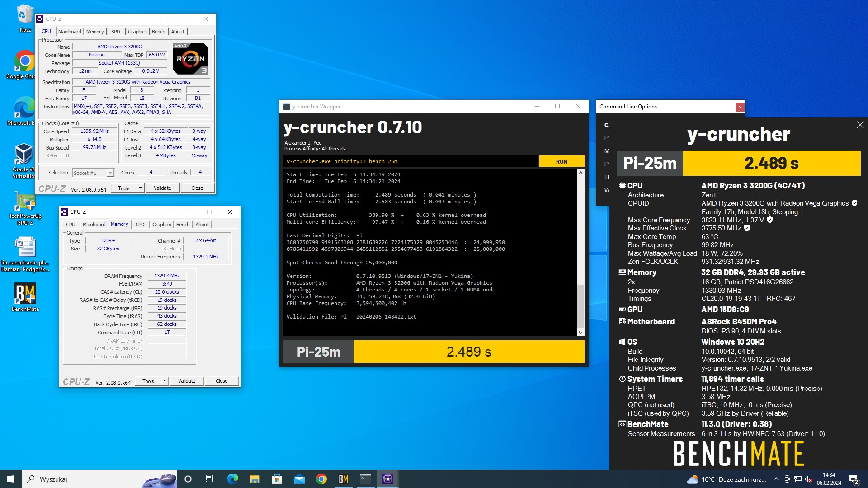Open Cortana circle icon on taskbar
This screenshot has width=868, height=488.
tap(188, 479)
